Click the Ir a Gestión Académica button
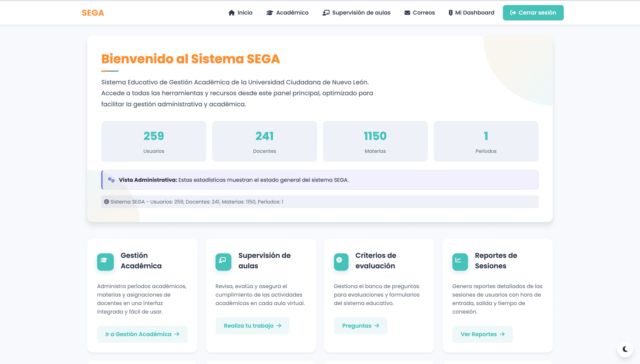Screen dimensions: 640x364 [x=142, y=334]
